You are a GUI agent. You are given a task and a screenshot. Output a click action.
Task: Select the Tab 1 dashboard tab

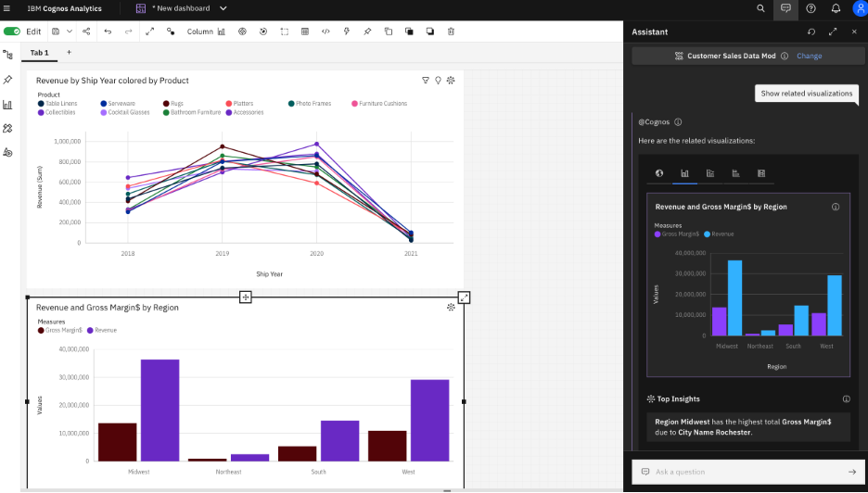(x=39, y=53)
